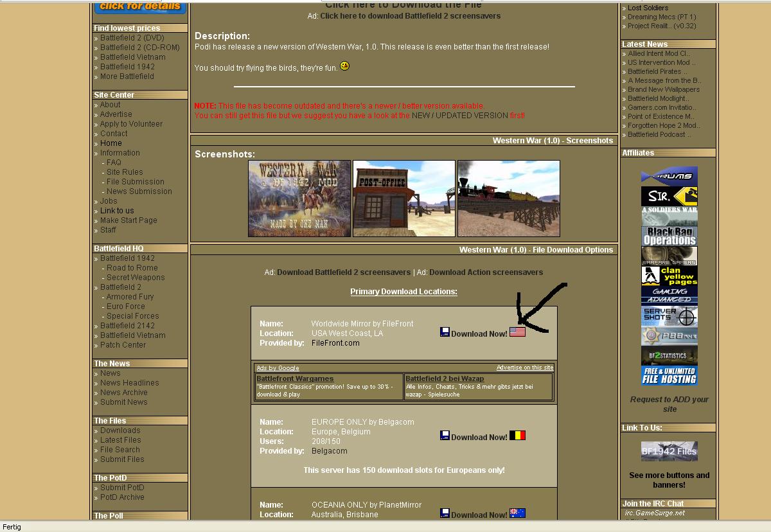Open Gaming Advanced affiliate banner
771x532 pixels.
669,296
